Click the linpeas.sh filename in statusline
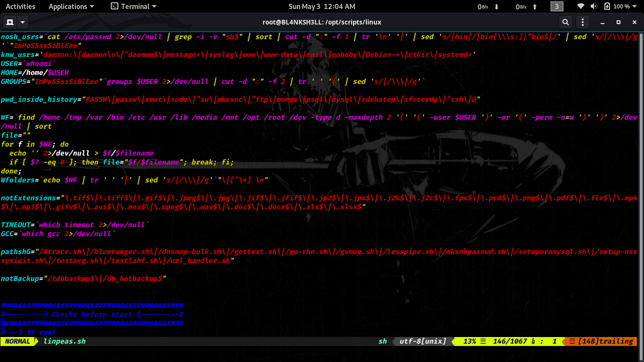 coord(65,341)
